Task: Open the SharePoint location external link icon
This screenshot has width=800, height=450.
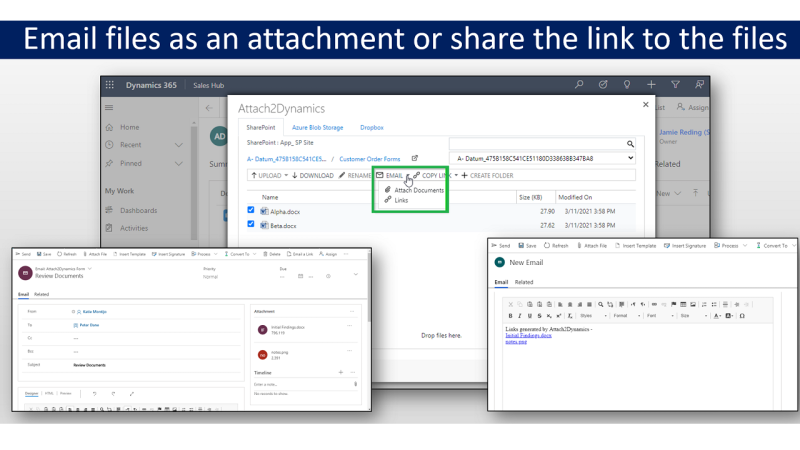Action: [415, 158]
